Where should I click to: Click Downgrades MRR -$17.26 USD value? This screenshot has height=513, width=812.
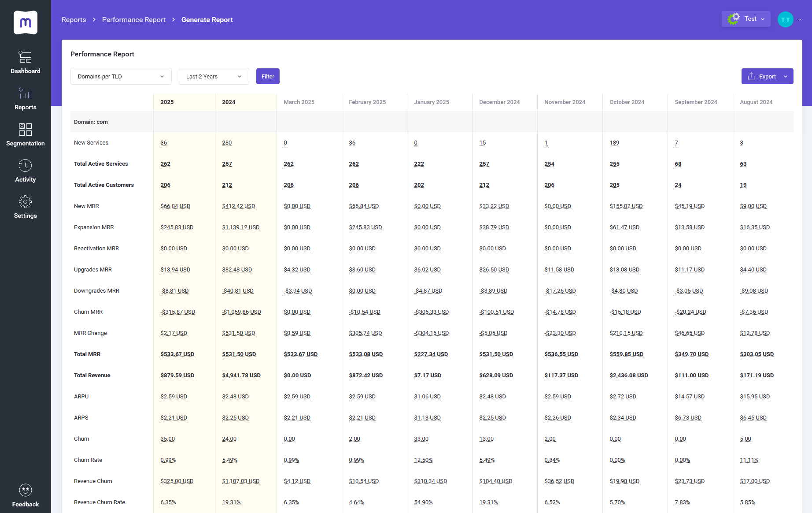[x=560, y=291]
